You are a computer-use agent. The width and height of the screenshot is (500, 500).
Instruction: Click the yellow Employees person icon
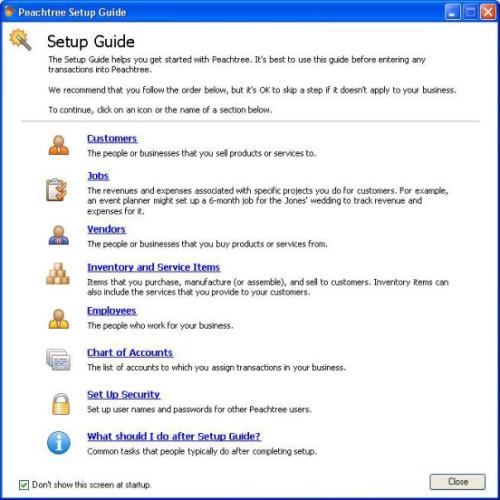click(59, 319)
